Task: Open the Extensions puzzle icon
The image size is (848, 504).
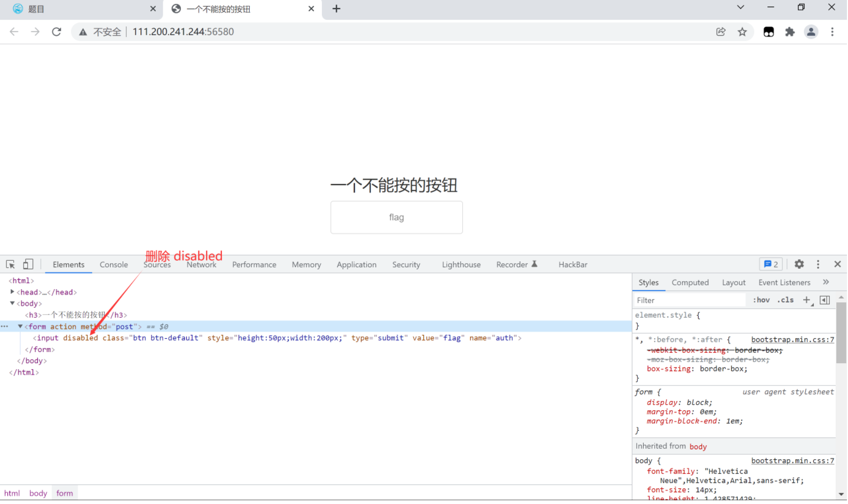Action: tap(790, 32)
